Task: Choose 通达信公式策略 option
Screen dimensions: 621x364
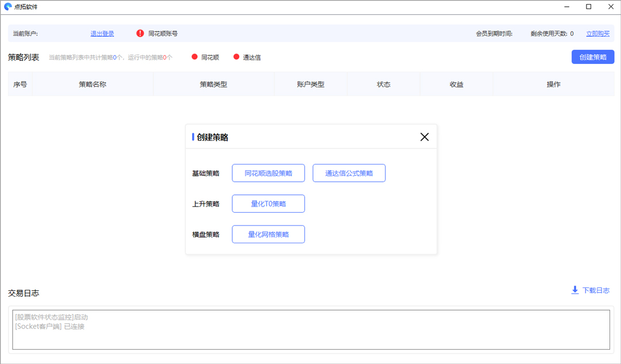Action: coord(348,173)
